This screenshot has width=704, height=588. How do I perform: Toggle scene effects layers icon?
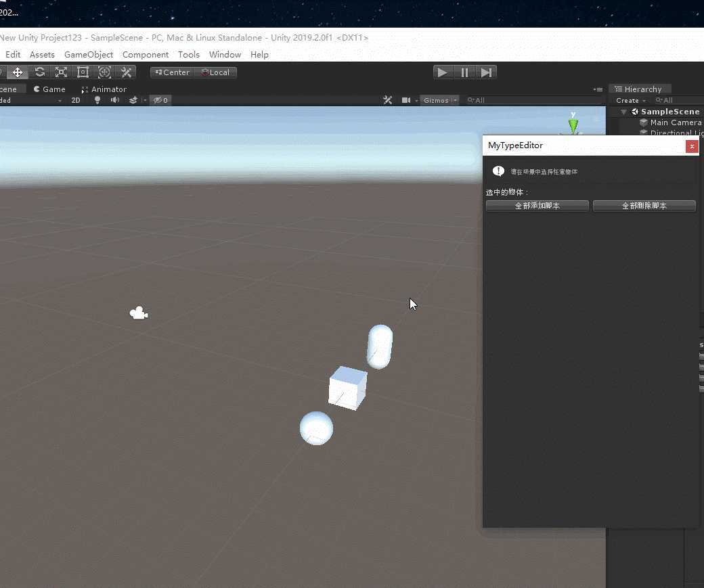pos(133,100)
